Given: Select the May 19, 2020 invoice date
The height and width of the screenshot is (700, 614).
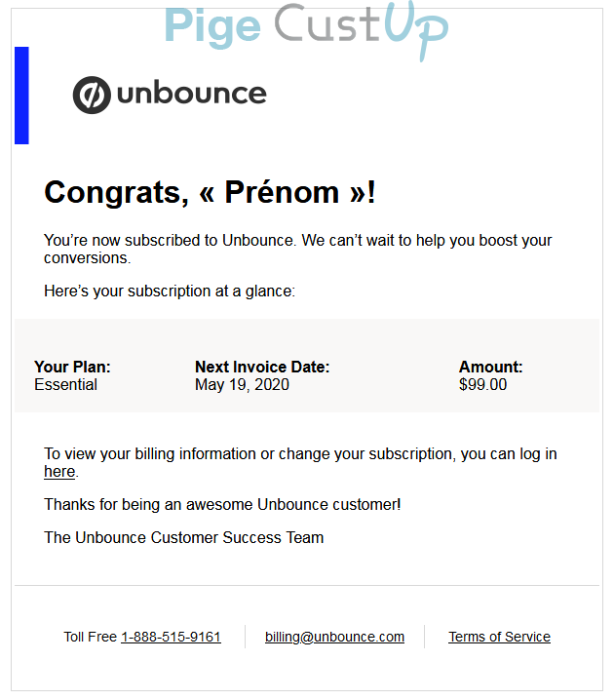Looking at the screenshot, I should tap(242, 385).
